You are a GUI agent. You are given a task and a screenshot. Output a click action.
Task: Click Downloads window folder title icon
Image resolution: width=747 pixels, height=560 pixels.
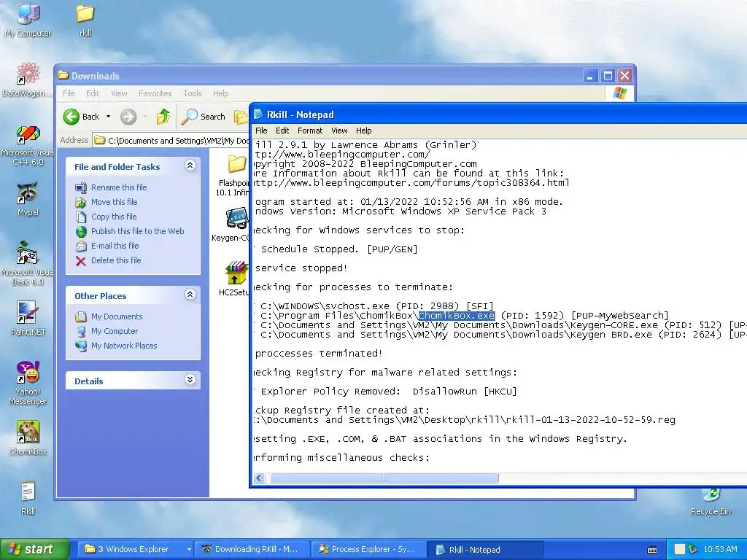[x=63, y=75]
